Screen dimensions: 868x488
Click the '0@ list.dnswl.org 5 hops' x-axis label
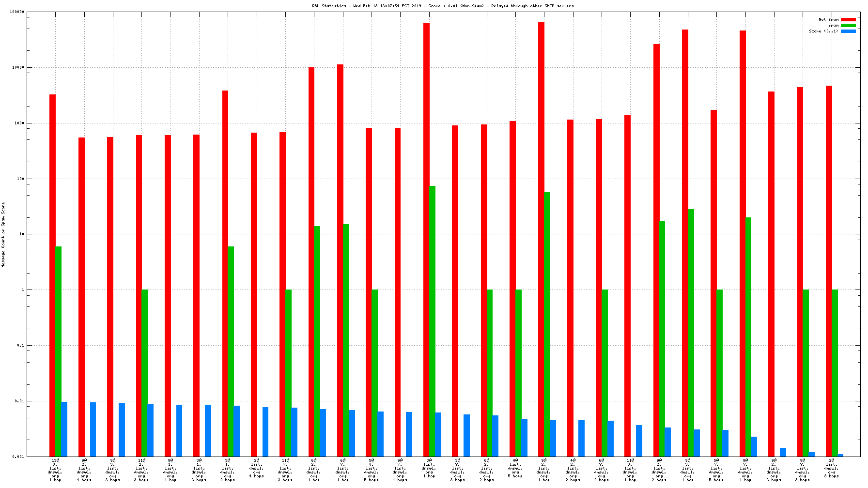click(x=515, y=468)
